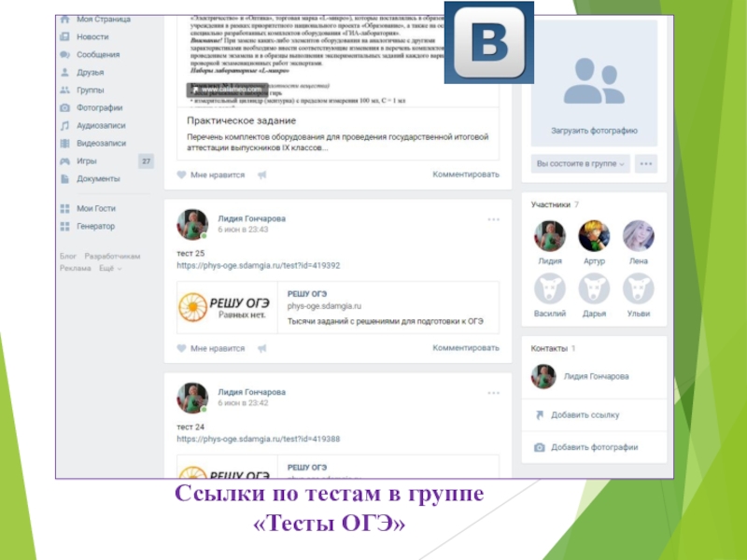747x560 pixels.
Task: Click Блог footer link
Action: coord(68,256)
